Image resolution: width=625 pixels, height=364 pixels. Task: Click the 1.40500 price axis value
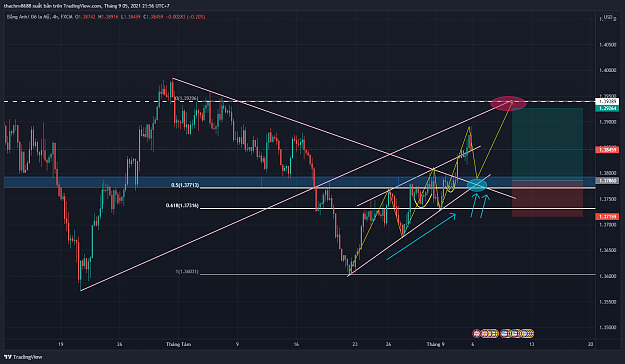[x=607, y=45]
